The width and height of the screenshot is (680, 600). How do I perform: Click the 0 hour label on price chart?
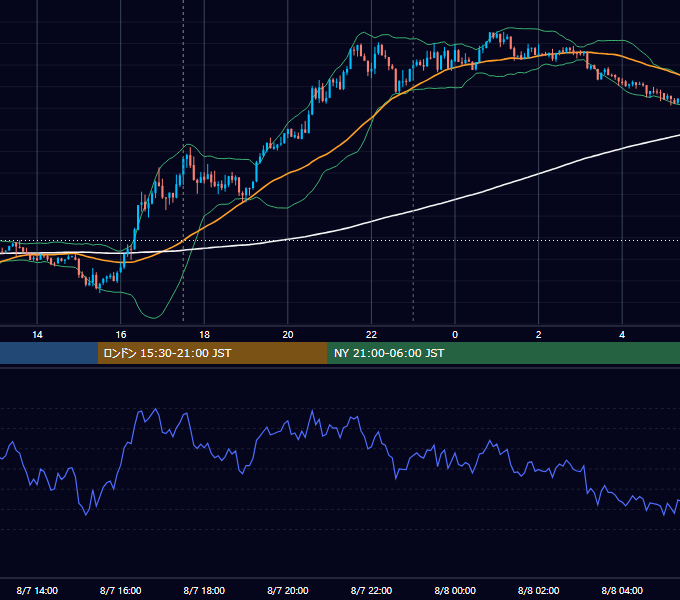(455, 335)
